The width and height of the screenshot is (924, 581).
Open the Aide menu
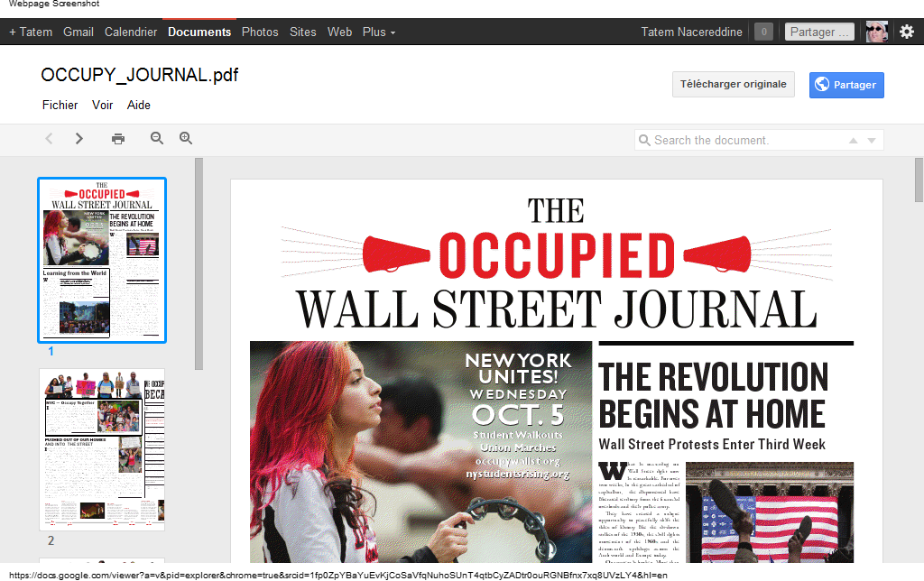click(138, 105)
